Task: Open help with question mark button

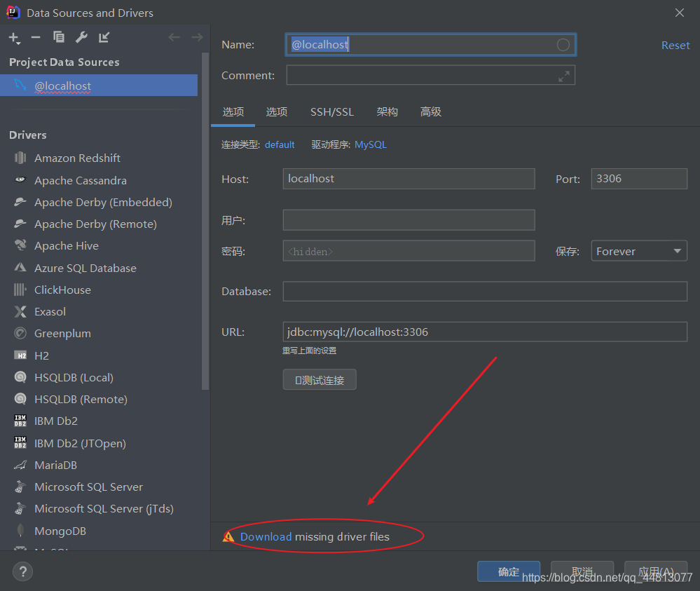Action: [22, 571]
